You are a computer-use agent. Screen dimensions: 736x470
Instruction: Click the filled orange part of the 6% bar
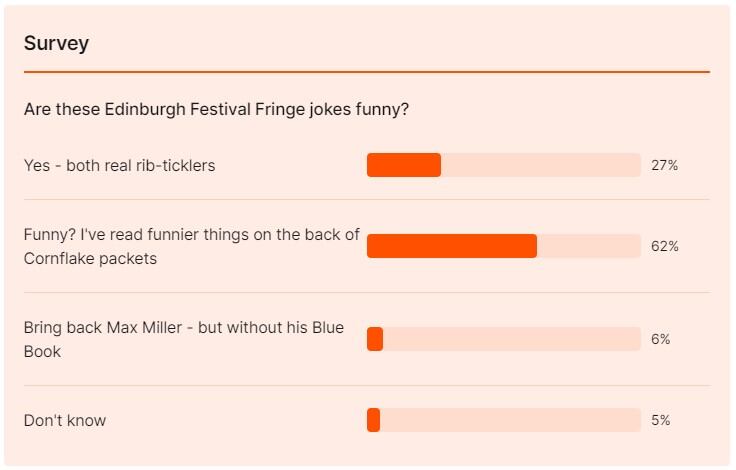pos(375,339)
